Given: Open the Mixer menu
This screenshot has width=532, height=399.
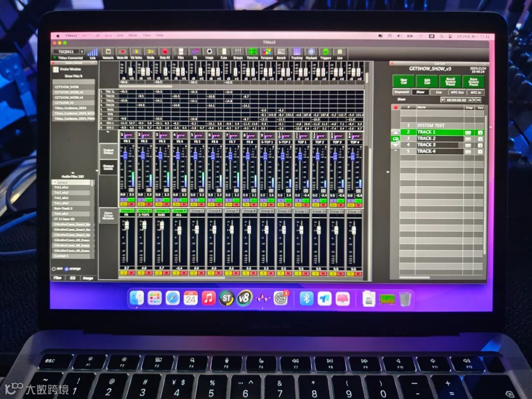Looking at the screenshot, I should (133, 35).
